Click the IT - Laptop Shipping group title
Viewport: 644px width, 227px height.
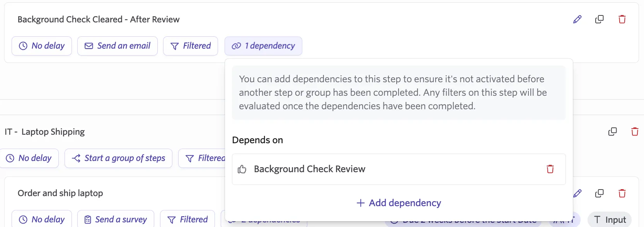point(44,132)
